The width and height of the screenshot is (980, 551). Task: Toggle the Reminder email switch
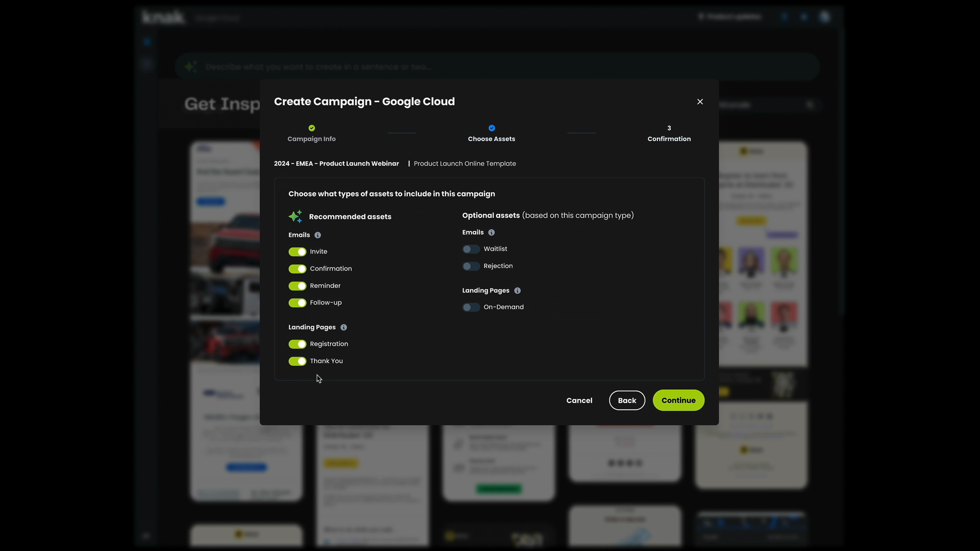click(297, 286)
